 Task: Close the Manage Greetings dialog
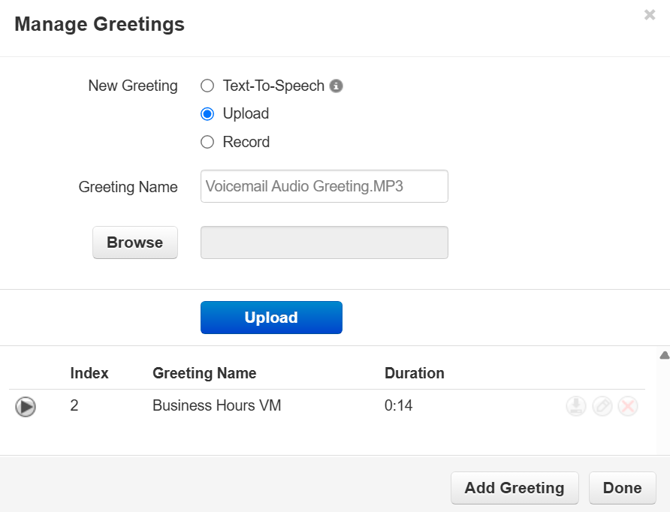click(650, 15)
